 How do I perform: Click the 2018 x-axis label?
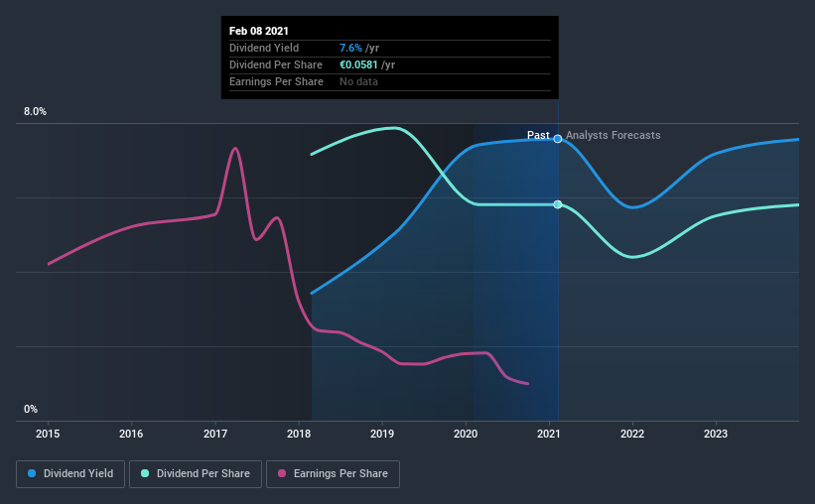[299, 434]
